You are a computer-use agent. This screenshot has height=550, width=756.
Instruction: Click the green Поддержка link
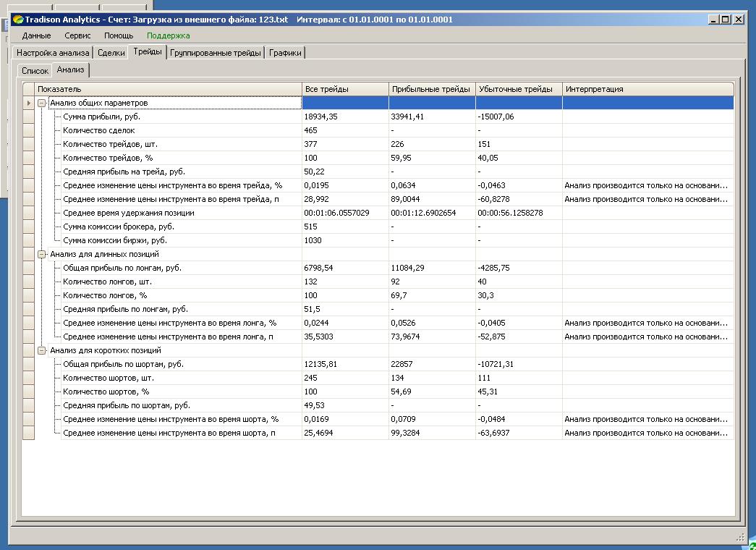(x=168, y=35)
